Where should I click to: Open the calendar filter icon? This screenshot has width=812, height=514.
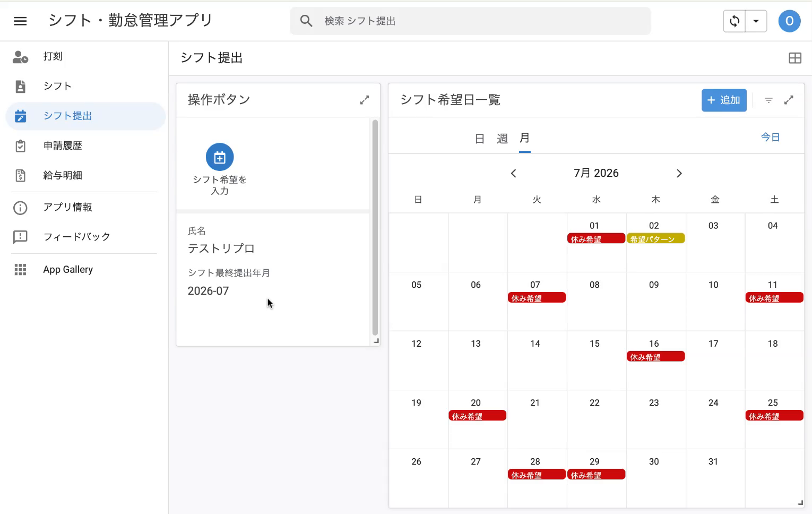coord(768,100)
